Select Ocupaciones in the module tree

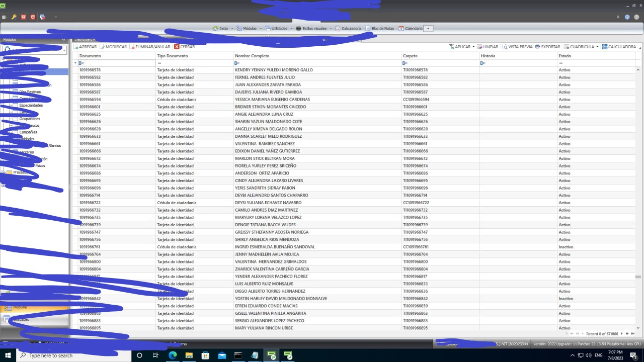coord(30,119)
